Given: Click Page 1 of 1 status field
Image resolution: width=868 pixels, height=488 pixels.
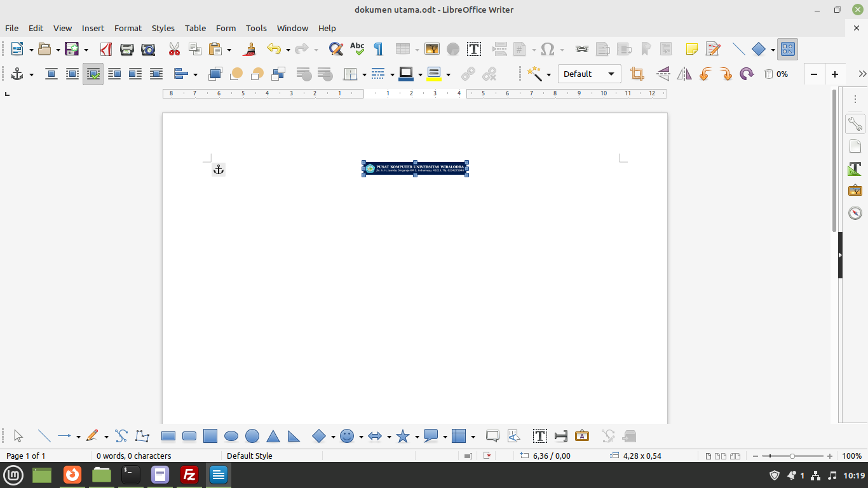Looking at the screenshot, I should pyautogui.click(x=26, y=456).
